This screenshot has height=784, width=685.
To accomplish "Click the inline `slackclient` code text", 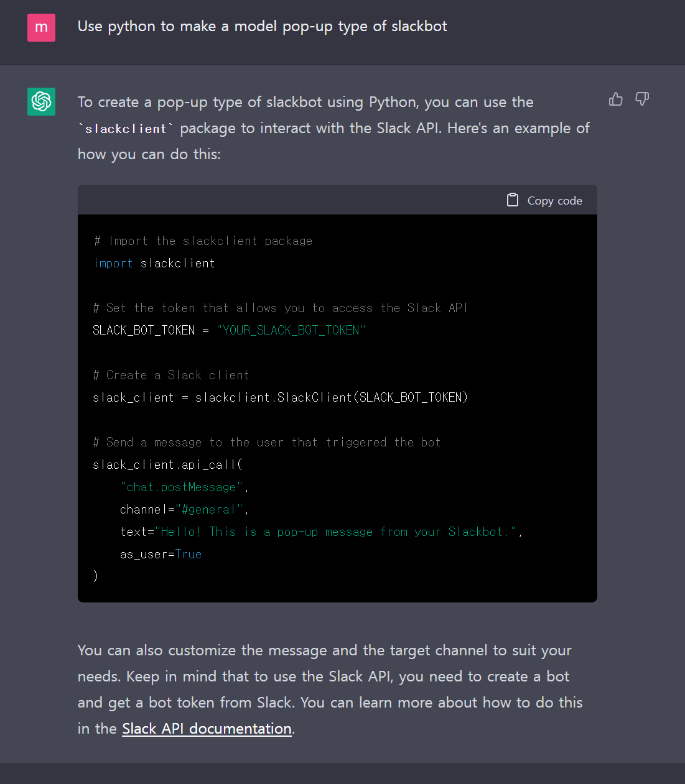I will coord(126,129).
